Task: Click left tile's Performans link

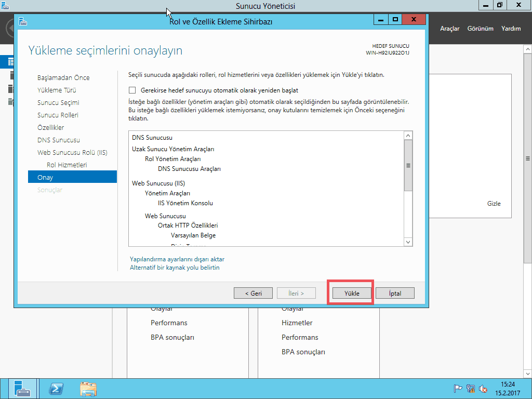Action: [x=169, y=323]
